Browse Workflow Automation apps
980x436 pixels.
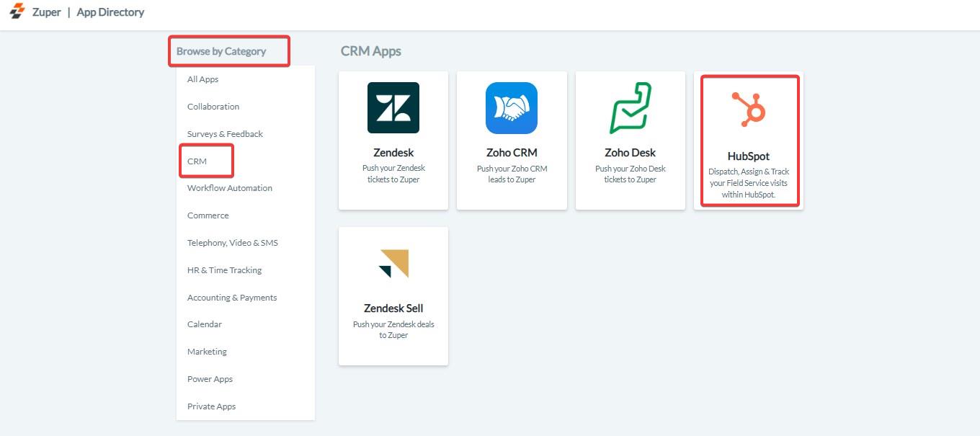point(230,188)
